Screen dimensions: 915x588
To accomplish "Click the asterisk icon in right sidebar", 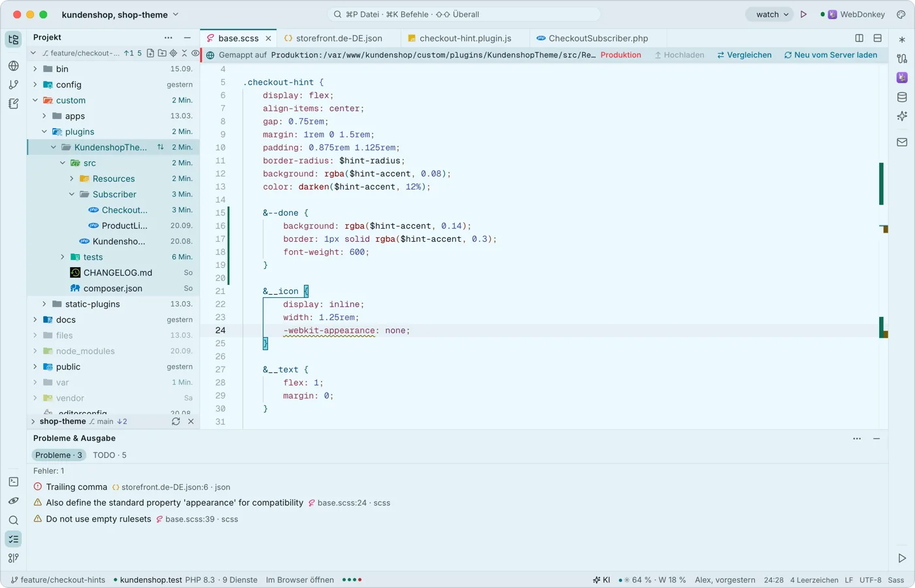I will pos(902,40).
